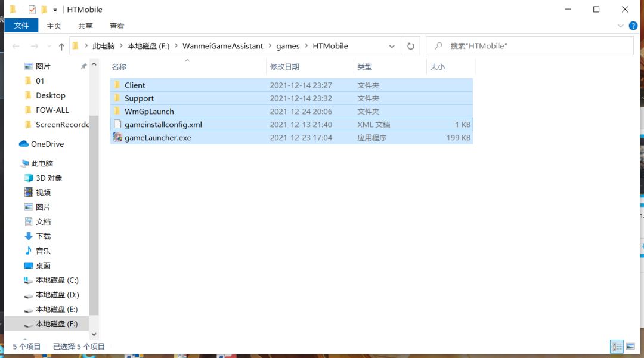The height and width of the screenshot is (358, 644).
Task: Switch to the 主页 ribbon tab
Action: [x=54, y=26]
